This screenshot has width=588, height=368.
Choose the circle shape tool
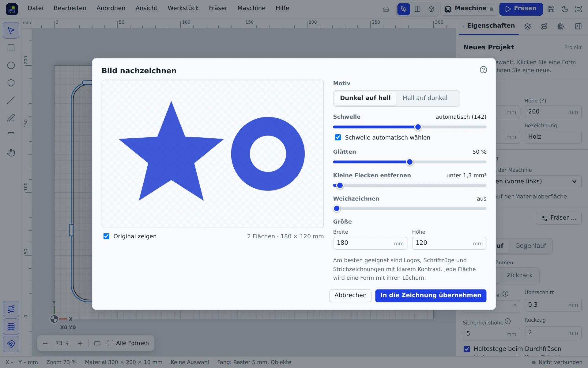click(11, 66)
